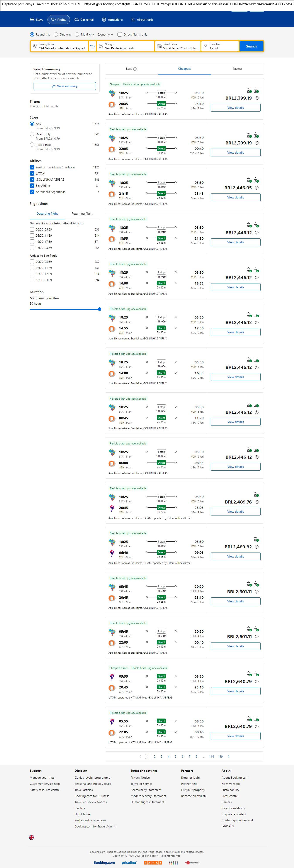The height and width of the screenshot is (868, 294).
Task: Select the One way radio button
Action: (56, 34)
